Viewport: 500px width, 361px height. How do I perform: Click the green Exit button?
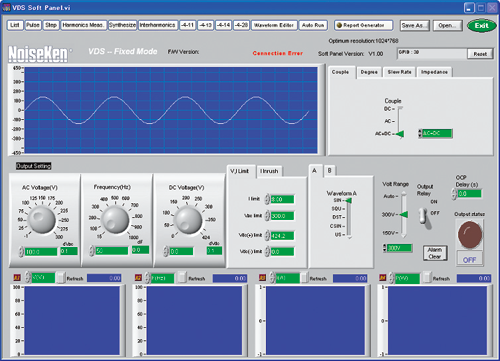(x=481, y=26)
